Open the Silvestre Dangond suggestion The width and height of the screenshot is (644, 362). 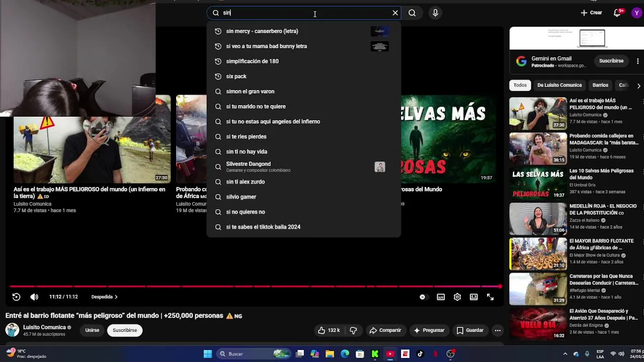304,167
